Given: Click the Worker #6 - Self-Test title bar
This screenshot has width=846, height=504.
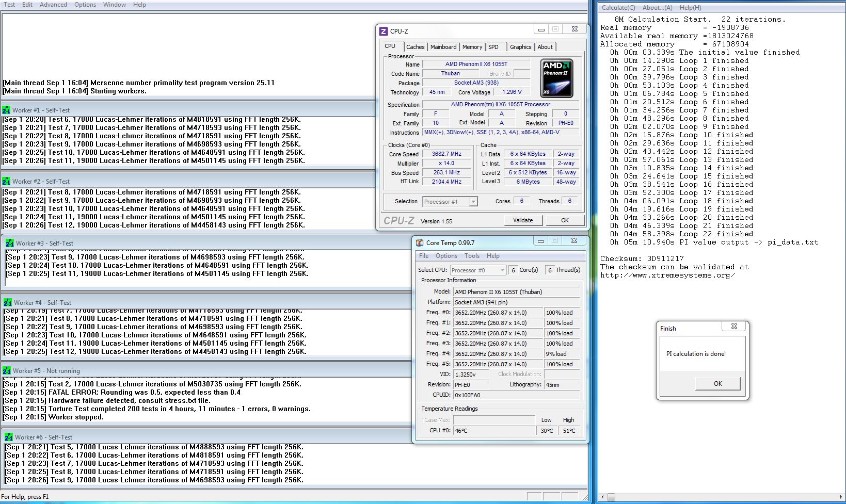Looking at the screenshot, I should (x=206, y=437).
